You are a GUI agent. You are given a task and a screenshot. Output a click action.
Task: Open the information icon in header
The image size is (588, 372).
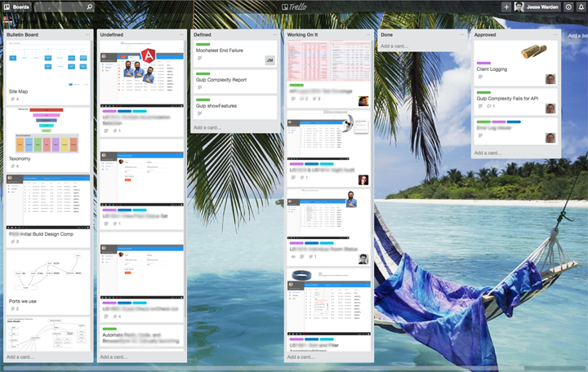(x=568, y=7)
